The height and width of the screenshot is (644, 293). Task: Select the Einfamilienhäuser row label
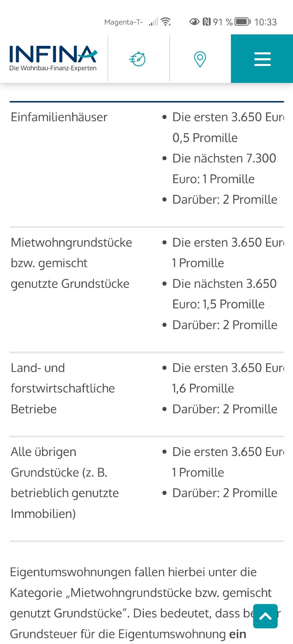coord(59,117)
